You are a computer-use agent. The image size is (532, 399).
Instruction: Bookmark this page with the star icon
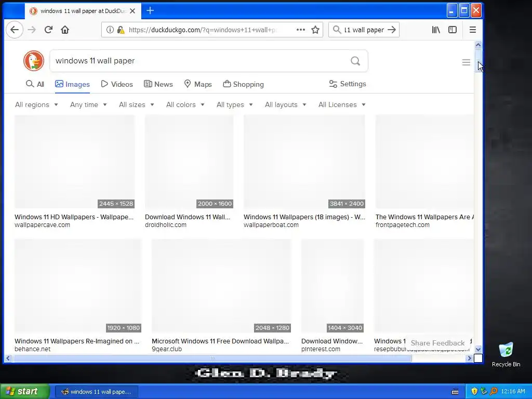pos(315,30)
